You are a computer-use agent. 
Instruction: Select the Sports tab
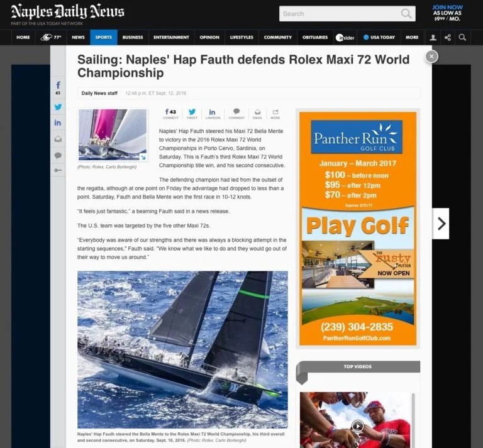point(104,37)
